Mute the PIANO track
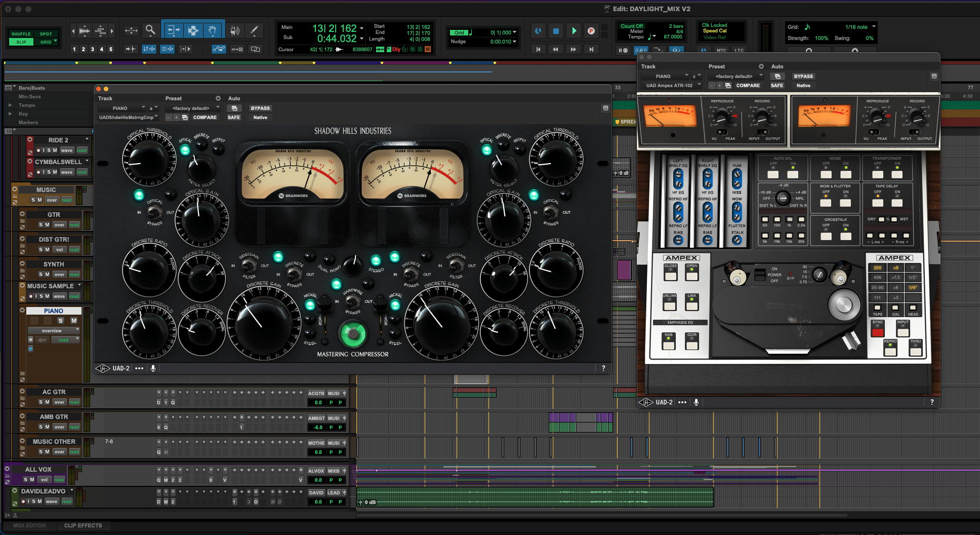This screenshot has width=980, height=535. 74,321
